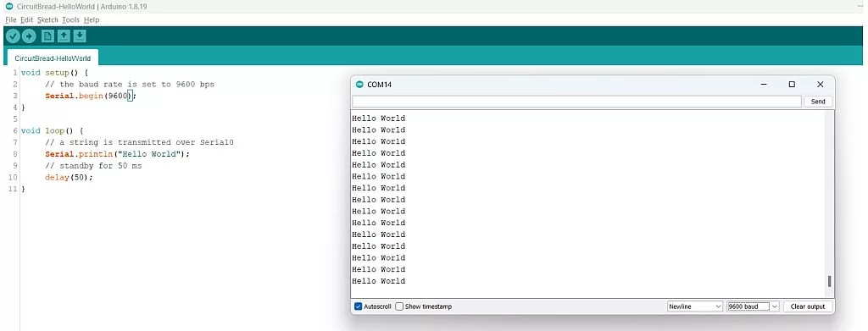Enable the Show timestamp checkbox
Viewport: 868px width, 331px height.
(399, 306)
